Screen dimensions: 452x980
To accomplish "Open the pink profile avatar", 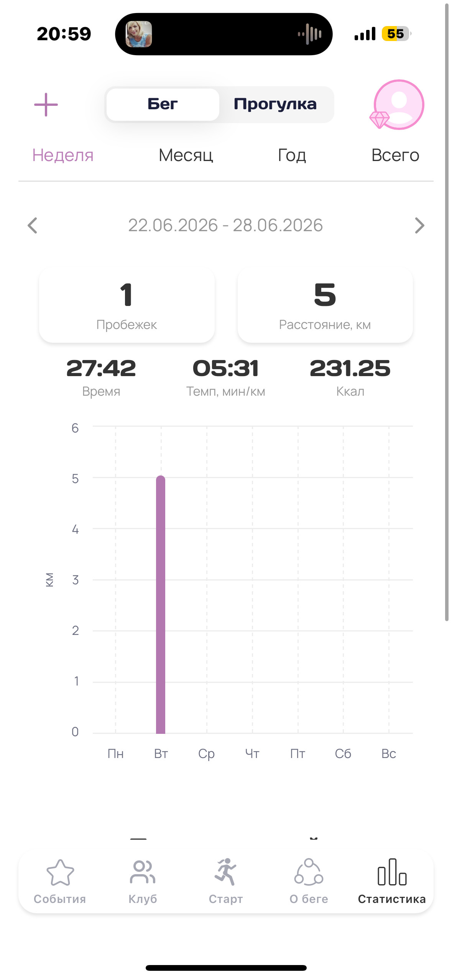I will pyautogui.click(x=398, y=105).
